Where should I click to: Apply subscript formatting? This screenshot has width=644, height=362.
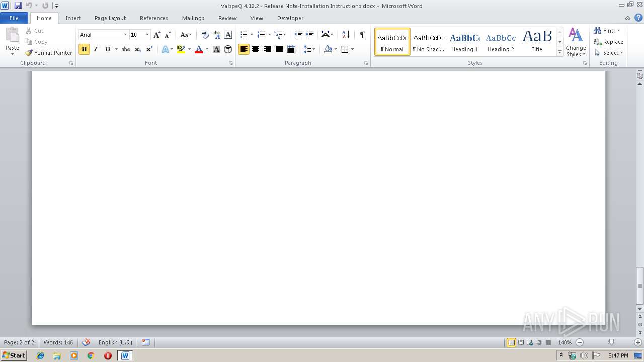pos(137,49)
